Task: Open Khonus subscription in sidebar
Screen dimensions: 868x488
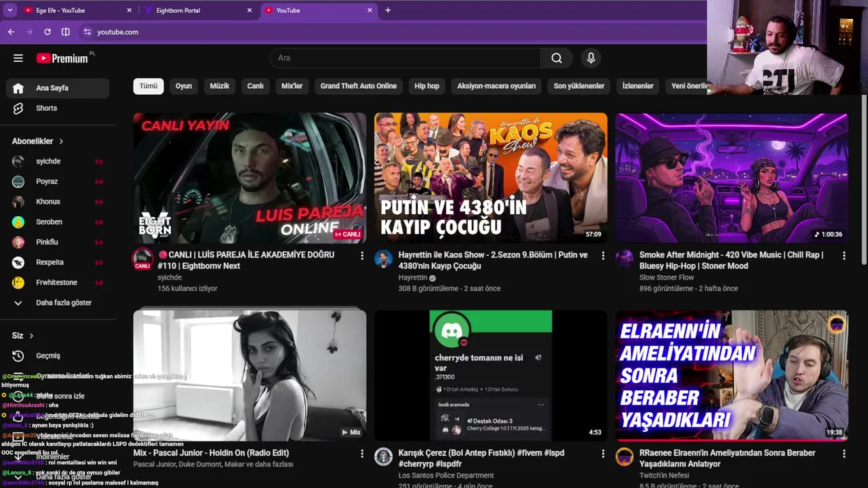Action: click(x=58, y=202)
